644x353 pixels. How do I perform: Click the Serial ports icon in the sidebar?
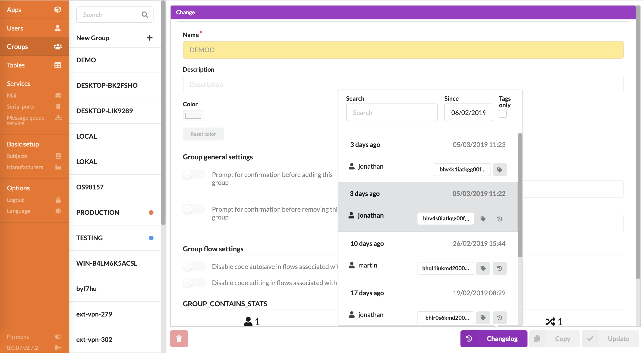(x=58, y=106)
